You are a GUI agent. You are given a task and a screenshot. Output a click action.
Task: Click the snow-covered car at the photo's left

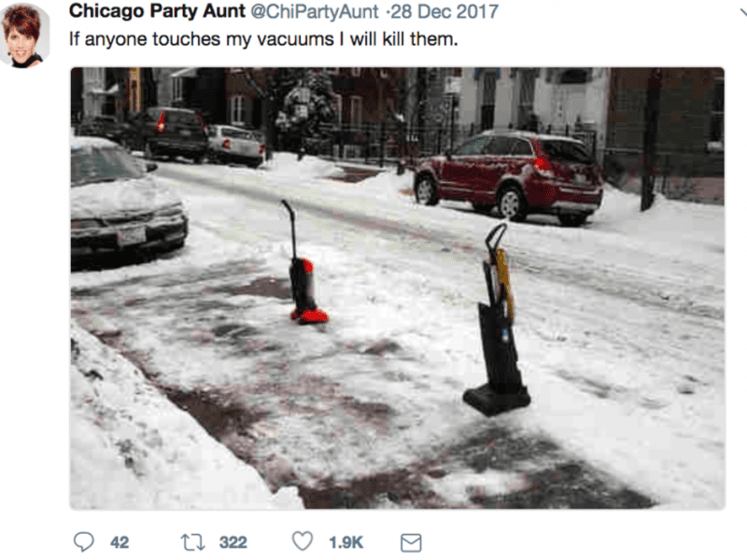tap(127, 203)
